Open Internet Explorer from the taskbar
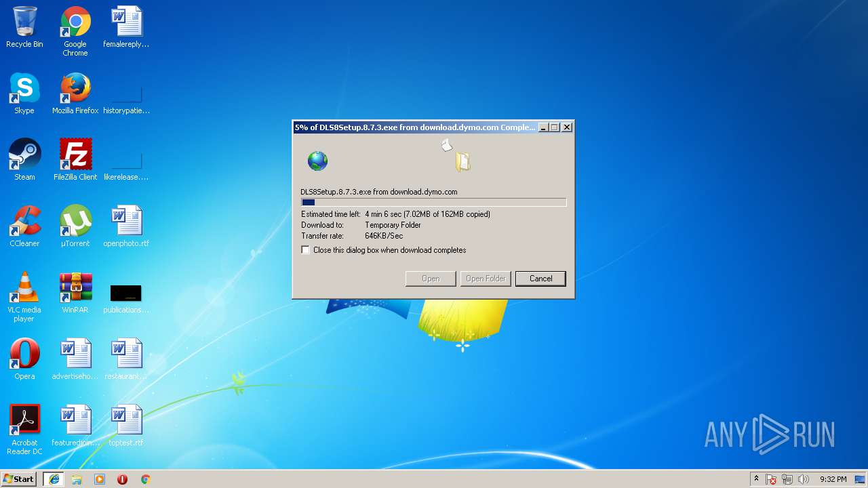The height and width of the screenshot is (488, 868). 54,479
